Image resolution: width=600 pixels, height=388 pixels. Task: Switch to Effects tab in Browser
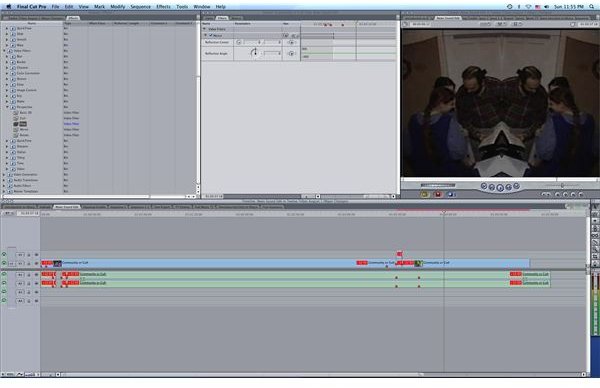click(x=73, y=18)
